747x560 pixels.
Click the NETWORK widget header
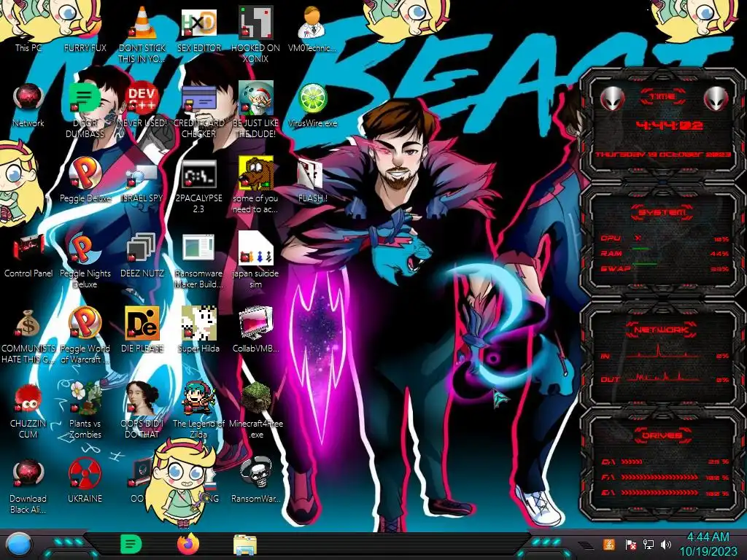[x=662, y=330]
